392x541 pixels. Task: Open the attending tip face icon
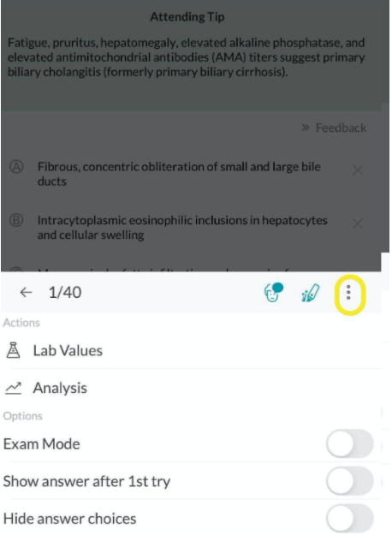(274, 292)
